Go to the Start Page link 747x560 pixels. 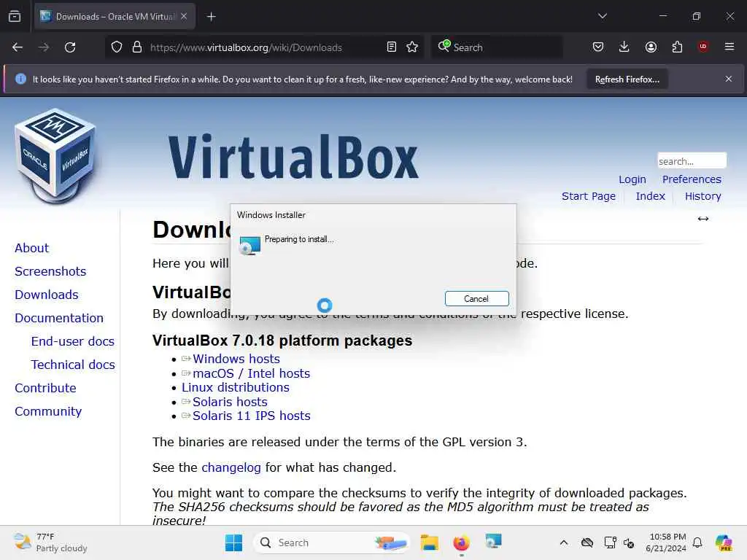coord(589,196)
